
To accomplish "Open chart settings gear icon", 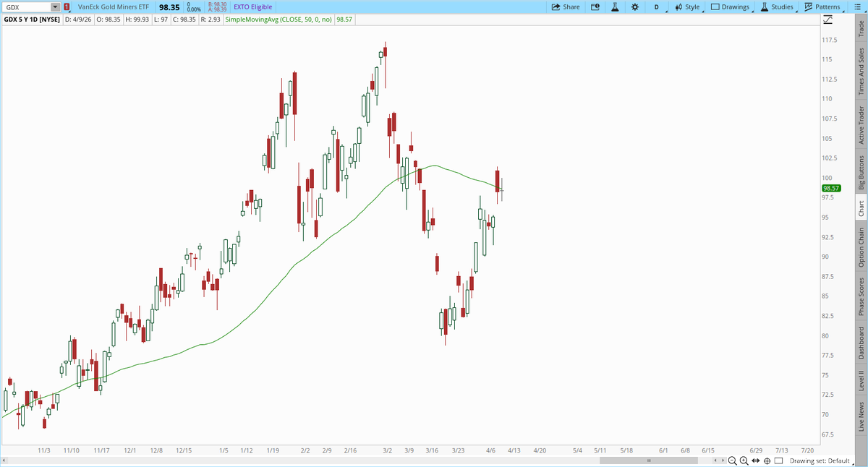I will [x=634, y=7].
